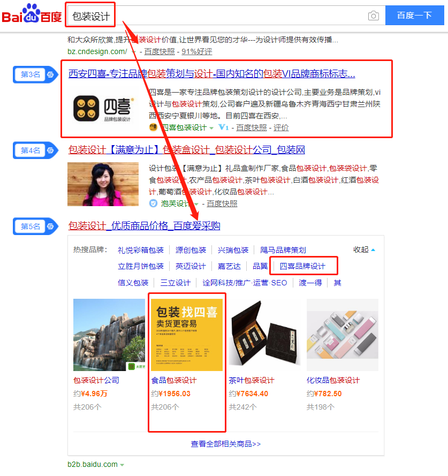Open 查看全部相关商品>> link

225,444
